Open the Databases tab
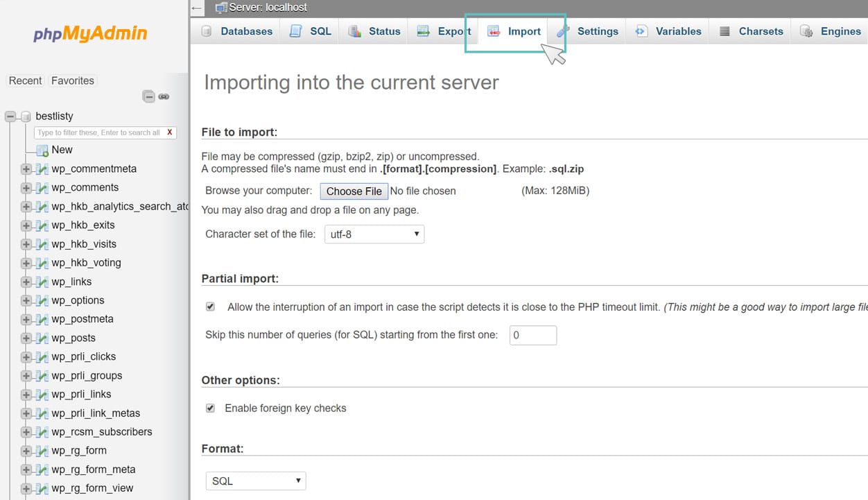 [236, 31]
